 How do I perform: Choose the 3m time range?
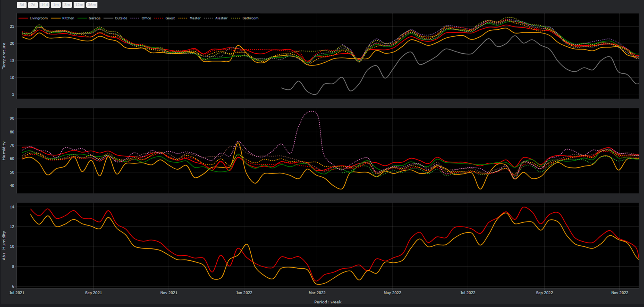pyautogui.click(x=67, y=5)
